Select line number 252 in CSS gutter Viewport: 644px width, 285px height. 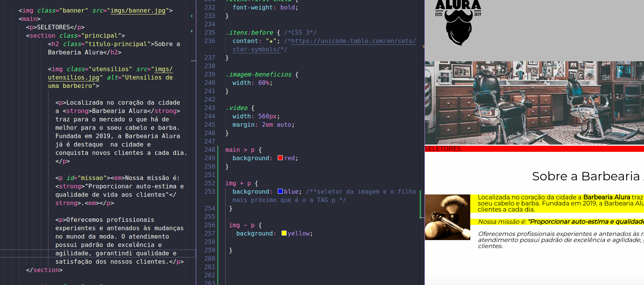(x=210, y=183)
